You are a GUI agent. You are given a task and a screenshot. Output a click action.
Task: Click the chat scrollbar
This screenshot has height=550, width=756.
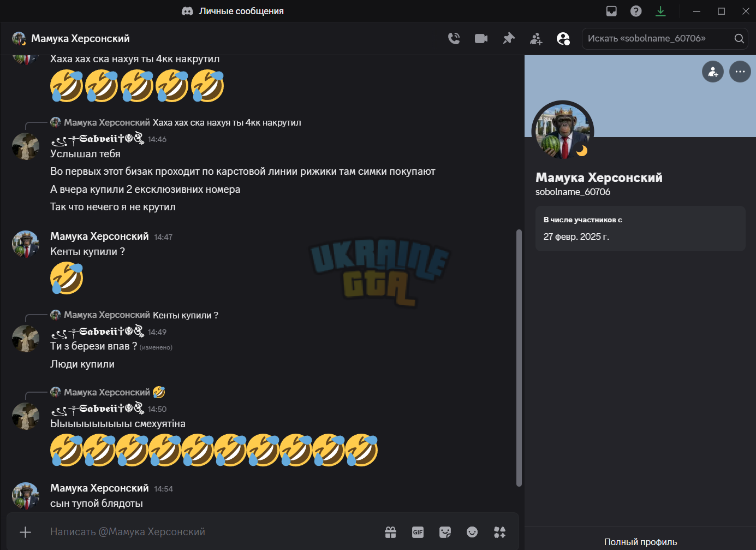click(519, 358)
